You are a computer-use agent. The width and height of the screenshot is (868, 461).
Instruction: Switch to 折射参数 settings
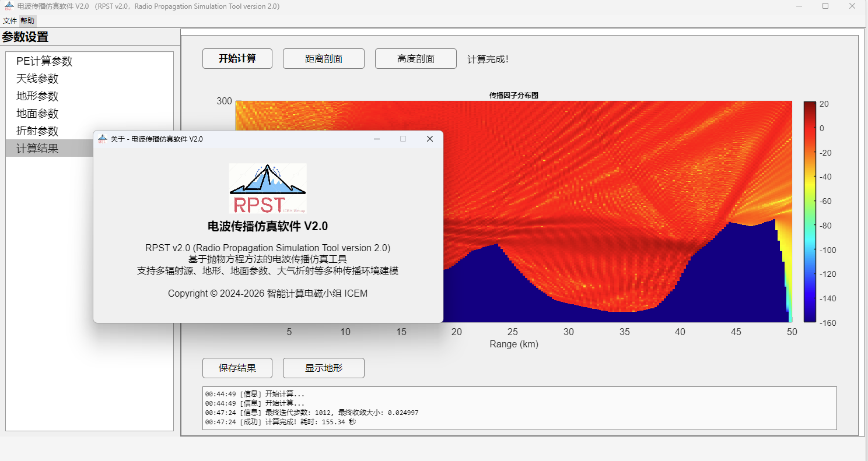[x=37, y=131]
